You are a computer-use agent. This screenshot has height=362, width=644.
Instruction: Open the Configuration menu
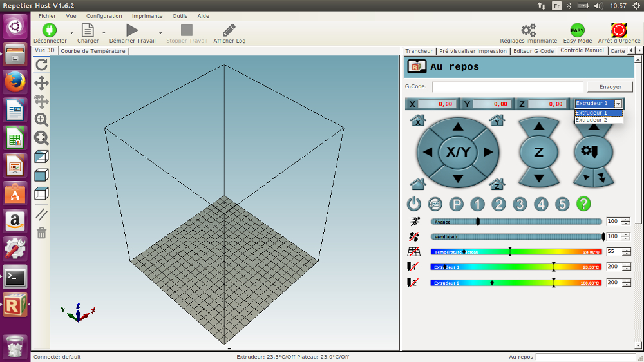pos(104,16)
